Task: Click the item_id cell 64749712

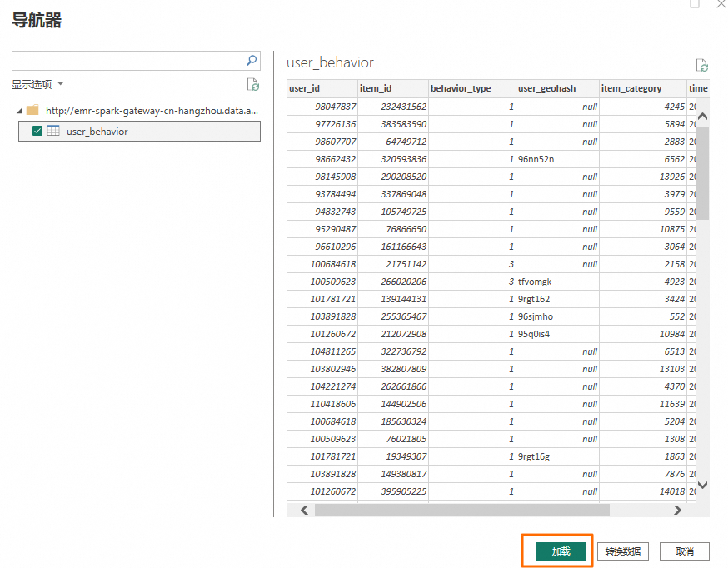Action: pos(393,142)
